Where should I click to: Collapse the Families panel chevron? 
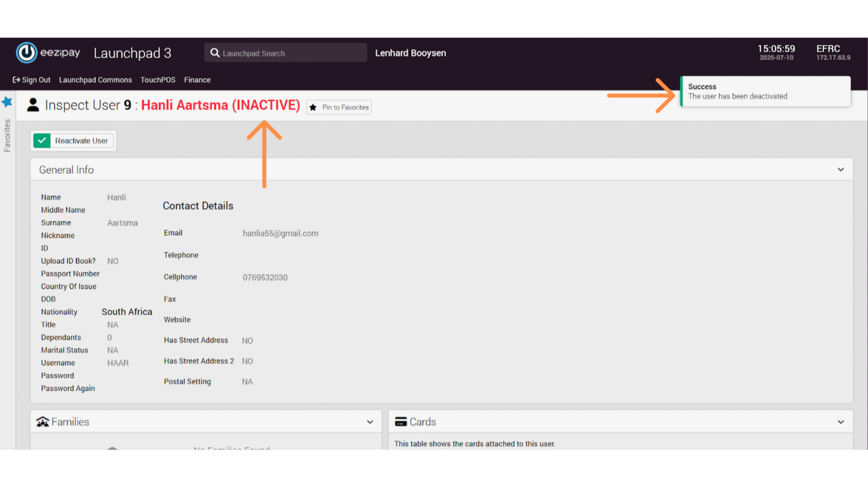[370, 422]
